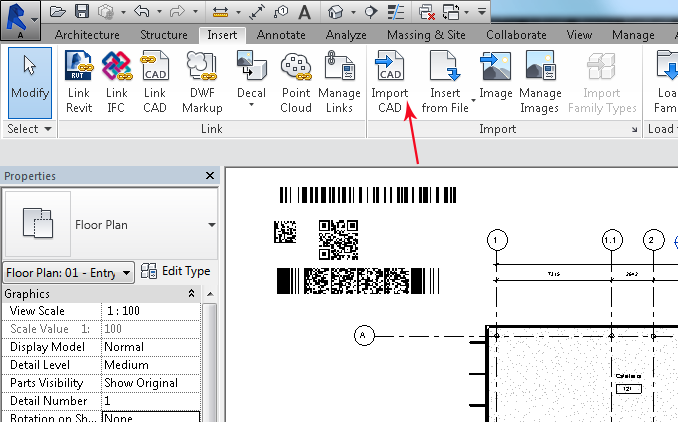Expand the Decal dropdown arrow
678x422 pixels.
coord(251,105)
